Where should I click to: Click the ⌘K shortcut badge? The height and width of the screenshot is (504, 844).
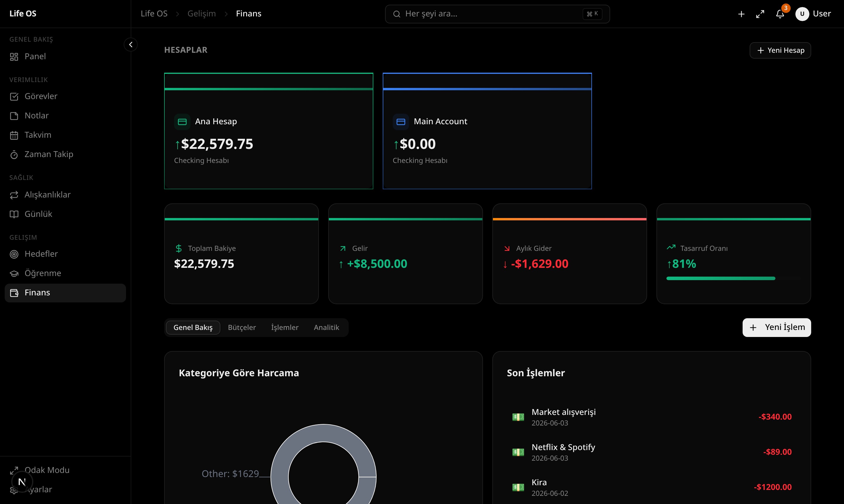pos(592,14)
